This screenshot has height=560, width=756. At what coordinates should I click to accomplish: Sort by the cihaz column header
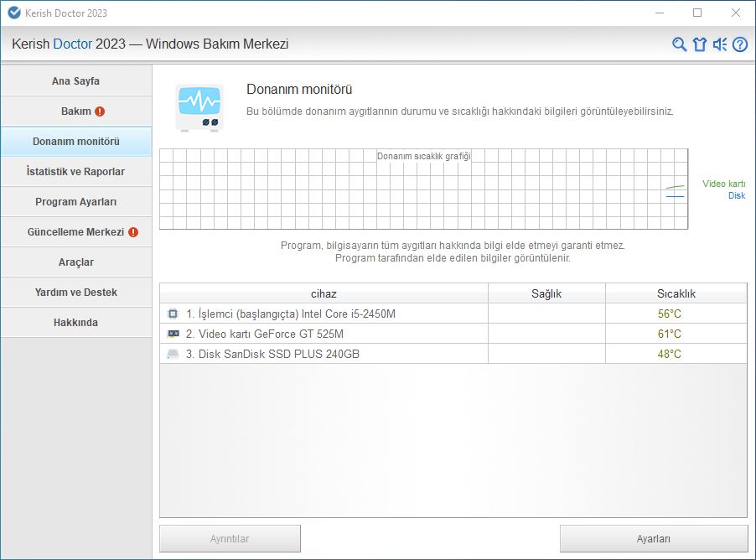tap(324, 293)
